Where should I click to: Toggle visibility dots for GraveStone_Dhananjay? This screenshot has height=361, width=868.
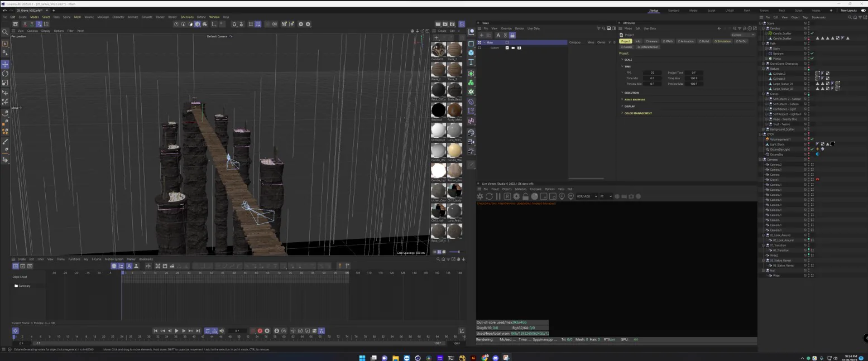click(x=808, y=64)
